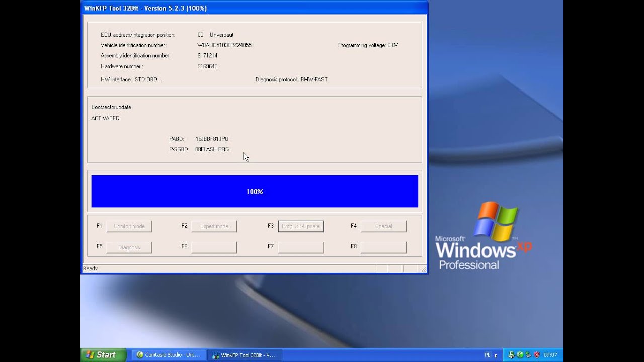644x362 pixels.
Task: Open the Camtasia Studio taskbar item
Action: (168, 355)
